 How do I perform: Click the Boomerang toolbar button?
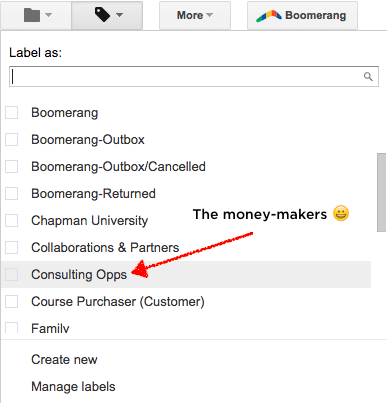click(302, 15)
